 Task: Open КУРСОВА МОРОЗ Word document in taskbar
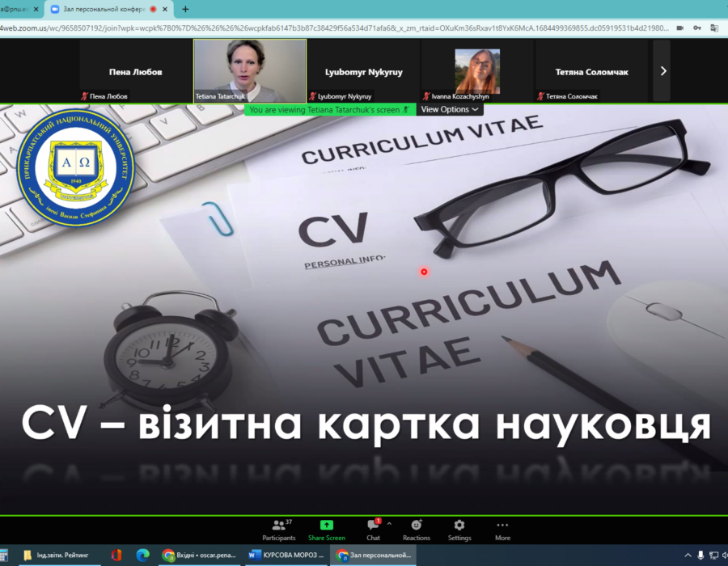[x=287, y=555]
